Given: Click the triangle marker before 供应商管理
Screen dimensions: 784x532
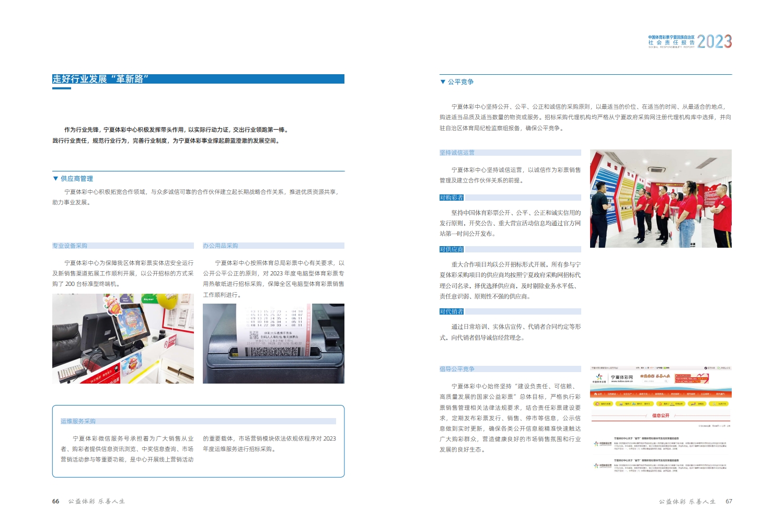Looking at the screenshot, I should [55, 178].
